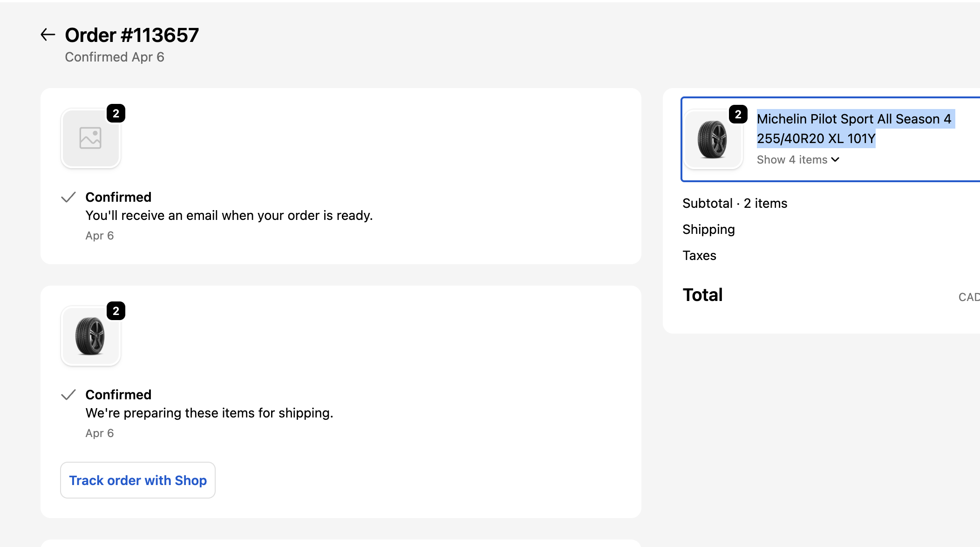Click the Order #113657 heading
Image resolution: width=980 pixels, height=547 pixels.
pos(132,35)
